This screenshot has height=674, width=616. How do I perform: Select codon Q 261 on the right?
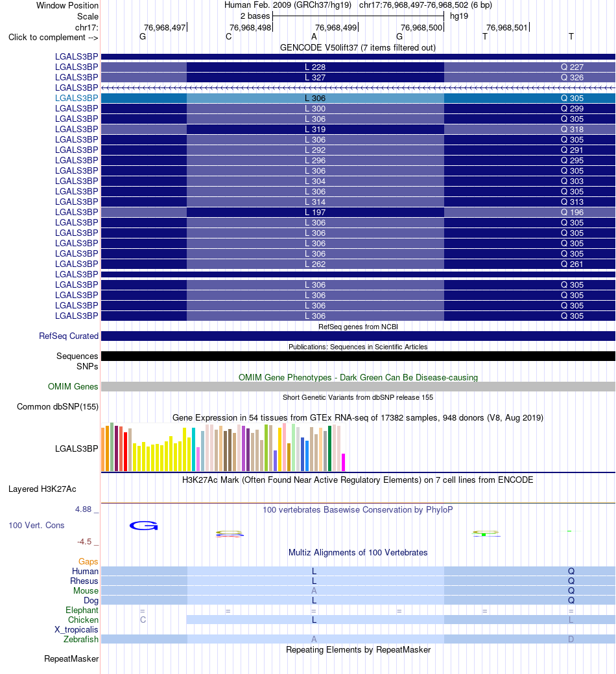click(572, 264)
